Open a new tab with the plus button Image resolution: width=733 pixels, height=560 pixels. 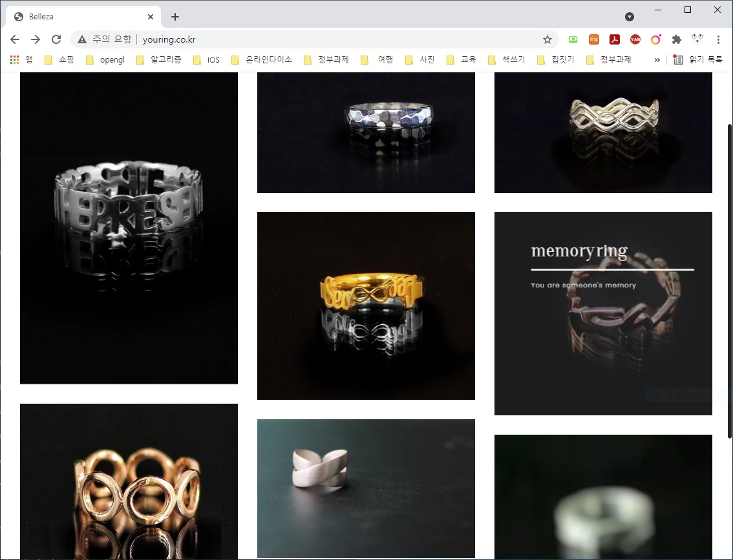tap(175, 17)
